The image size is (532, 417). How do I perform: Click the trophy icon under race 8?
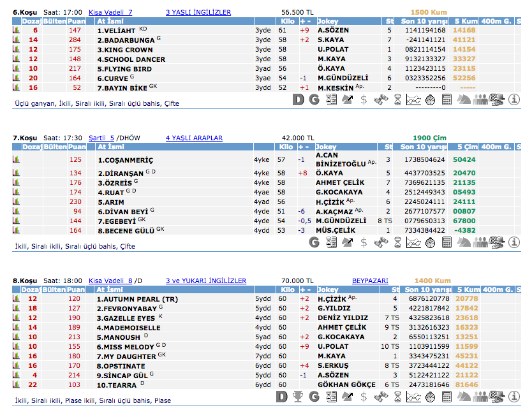click(x=297, y=397)
